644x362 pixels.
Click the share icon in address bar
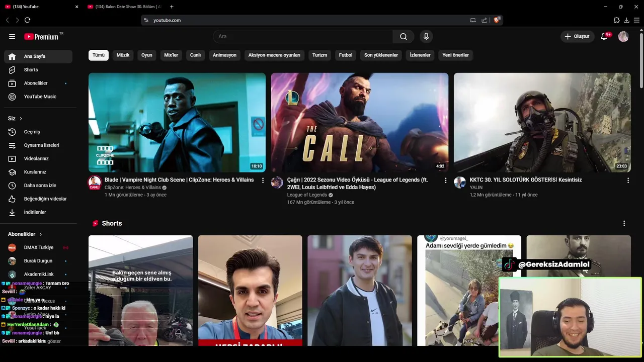tap(484, 20)
